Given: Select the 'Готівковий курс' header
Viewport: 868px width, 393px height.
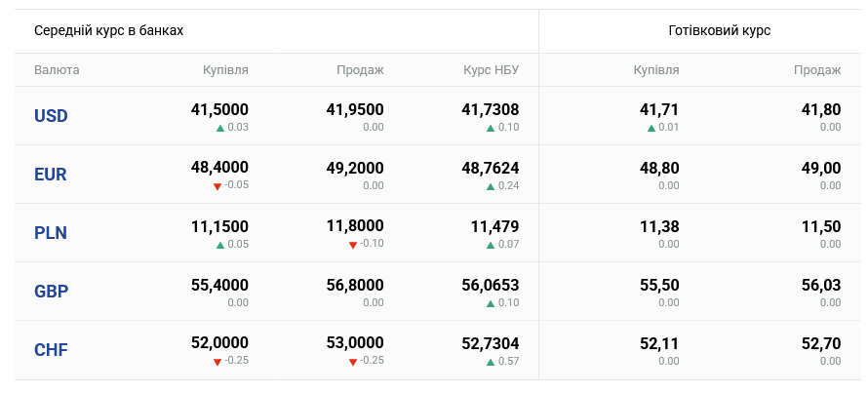Looking at the screenshot, I should (720, 30).
